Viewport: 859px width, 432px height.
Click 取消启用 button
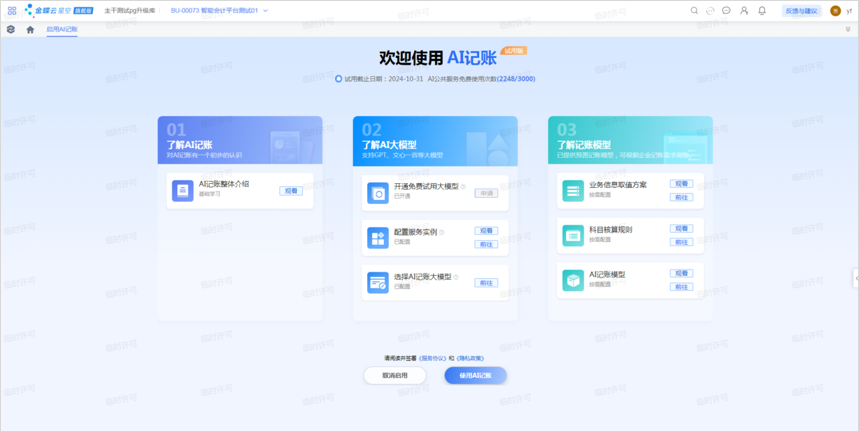pos(394,376)
